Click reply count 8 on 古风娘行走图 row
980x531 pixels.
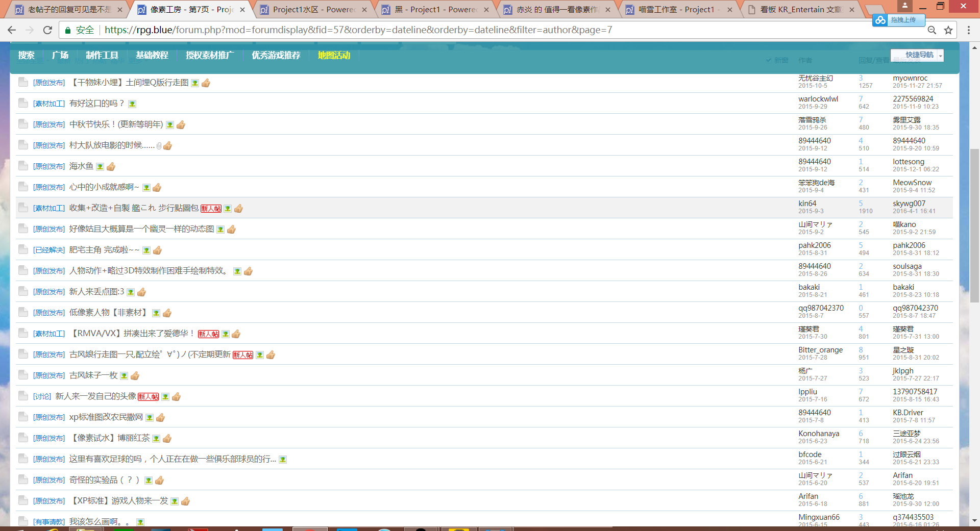pyautogui.click(x=861, y=350)
